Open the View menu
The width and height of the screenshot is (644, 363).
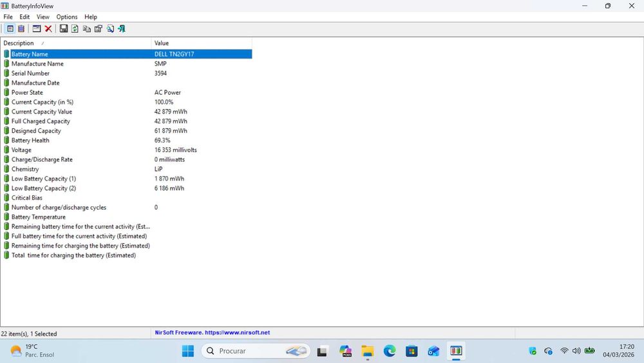click(x=43, y=17)
